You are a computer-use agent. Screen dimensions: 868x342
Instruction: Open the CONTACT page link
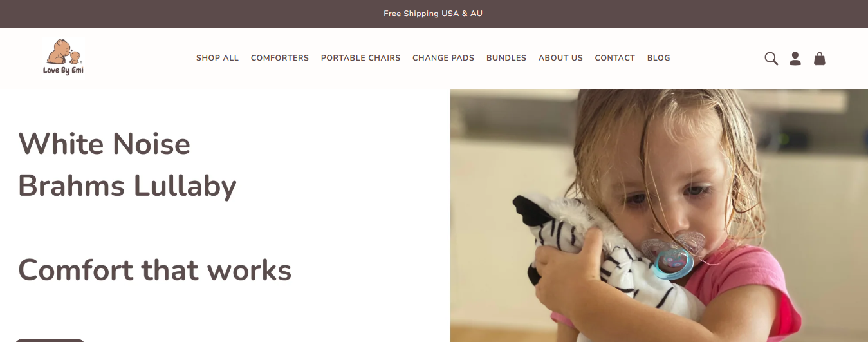click(x=614, y=58)
